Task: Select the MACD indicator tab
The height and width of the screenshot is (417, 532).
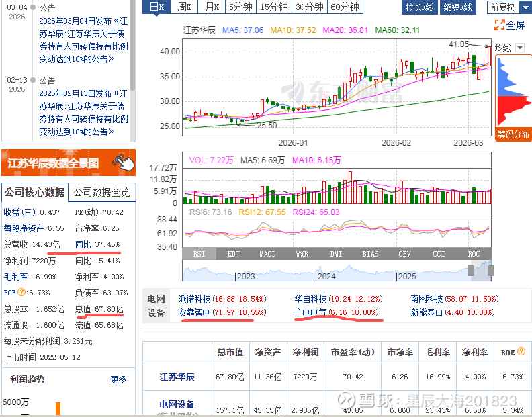Action: [268, 254]
